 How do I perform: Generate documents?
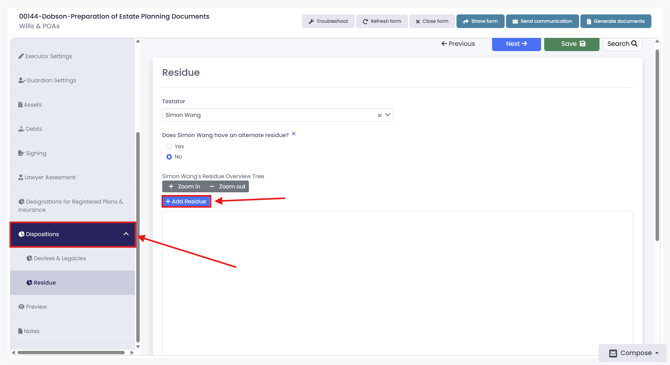pyautogui.click(x=616, y=21)
